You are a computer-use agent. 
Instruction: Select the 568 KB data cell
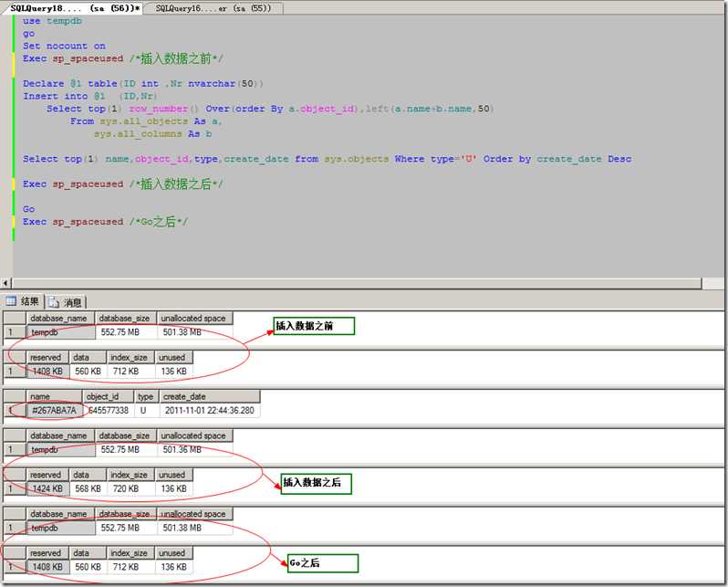[x=87, y=488]
